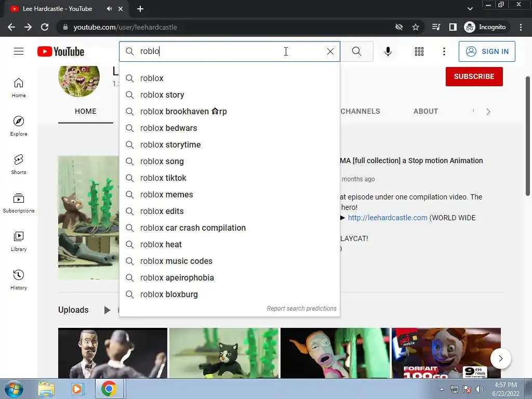Choose 'roblox bloxburg' suggestion
The image size is (532, 399).
pyautogui.click(x=229, y=294)
